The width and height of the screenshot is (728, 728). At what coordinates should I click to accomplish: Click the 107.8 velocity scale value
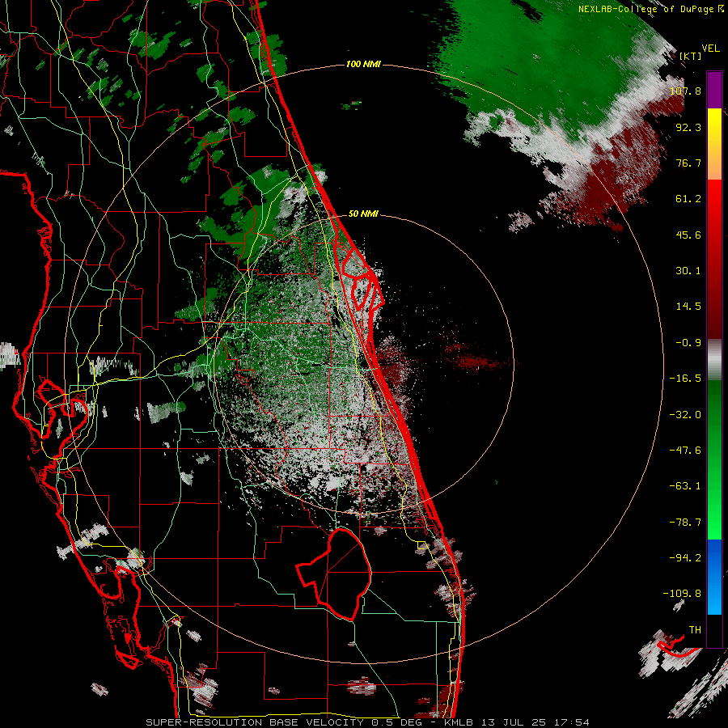tap(685, 91)
